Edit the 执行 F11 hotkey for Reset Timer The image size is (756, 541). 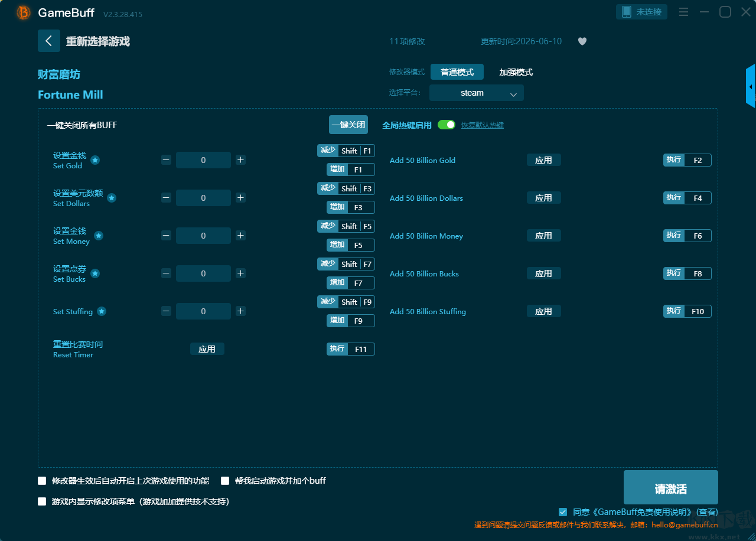[x=351, y=349]
